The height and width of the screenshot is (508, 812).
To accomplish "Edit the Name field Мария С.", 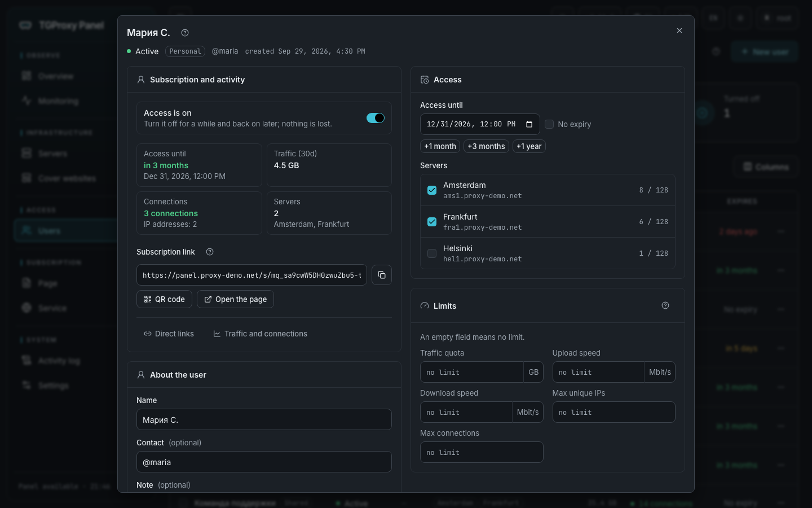I will pos(264,419).
